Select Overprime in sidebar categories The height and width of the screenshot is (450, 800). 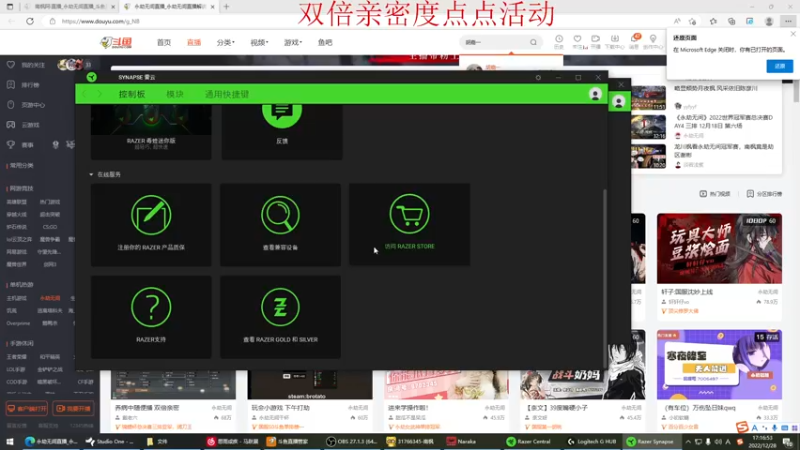[18, 323]
